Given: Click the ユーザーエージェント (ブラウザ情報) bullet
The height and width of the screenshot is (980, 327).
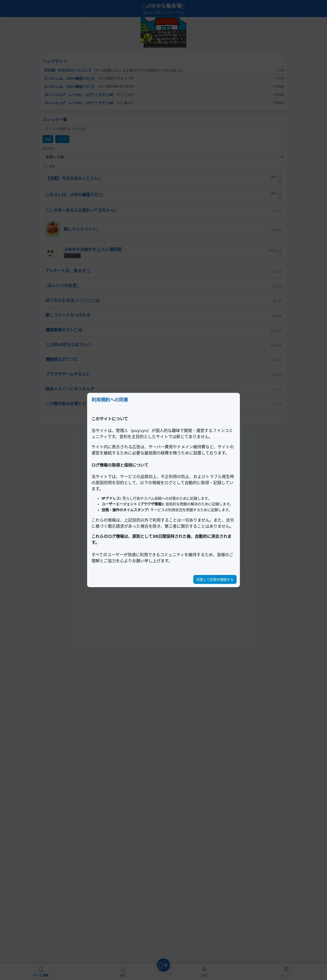Looking at the screenshot, I should tap(167, 504).
